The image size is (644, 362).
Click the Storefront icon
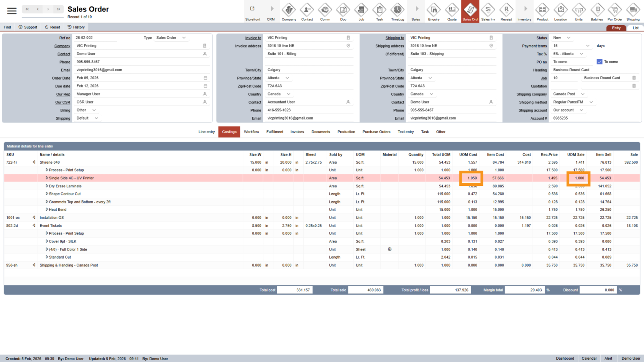click(253, 10)
